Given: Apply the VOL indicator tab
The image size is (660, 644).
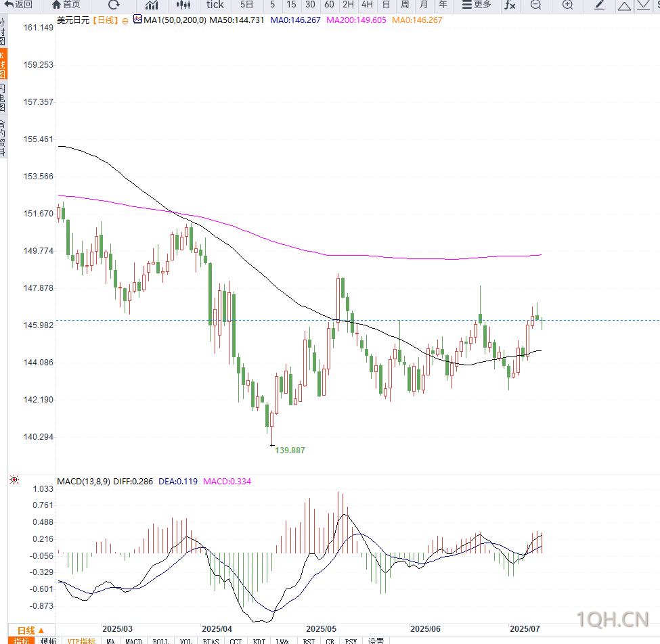Looking at the screenshot, I should coord(185,641).
